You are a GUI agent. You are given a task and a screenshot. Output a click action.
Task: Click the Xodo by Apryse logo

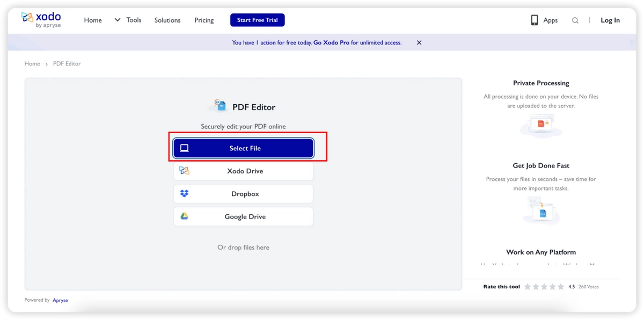pyautogui.click(x=41, y=20)
